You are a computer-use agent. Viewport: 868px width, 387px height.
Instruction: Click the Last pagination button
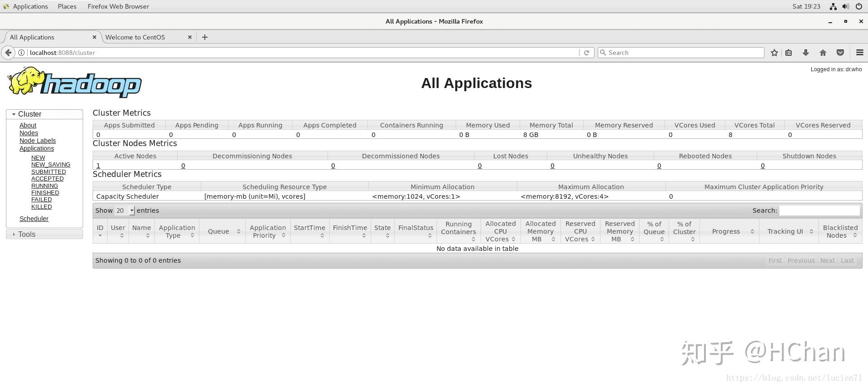pyautogui.click(x=847, y=260)
